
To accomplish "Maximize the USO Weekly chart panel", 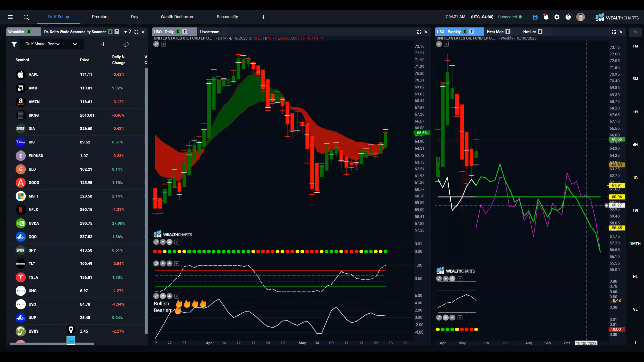I will [614, 32].
